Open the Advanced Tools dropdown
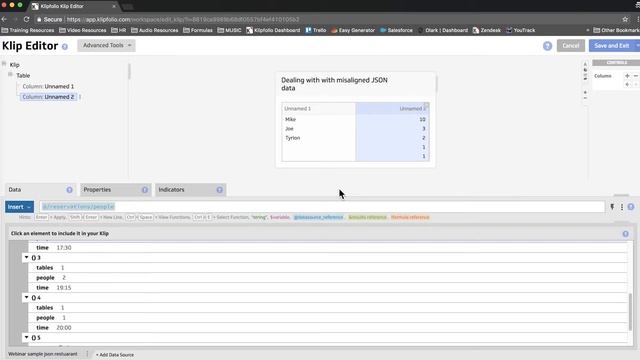Screen dimensions: 640x360 coord(107,45)
